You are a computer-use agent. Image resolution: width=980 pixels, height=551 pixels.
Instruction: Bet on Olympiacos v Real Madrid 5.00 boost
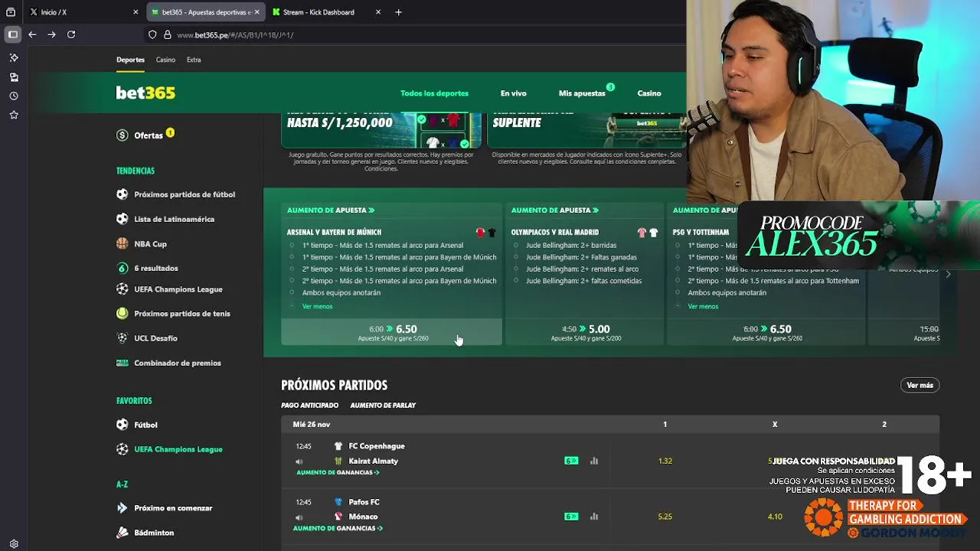click(x=586, y=332)
